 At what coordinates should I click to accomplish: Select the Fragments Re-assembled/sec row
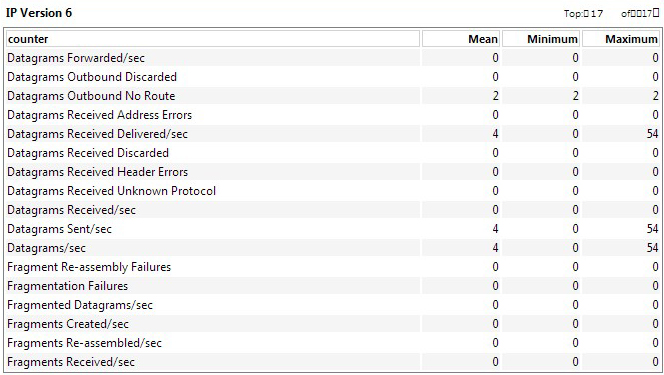[332, 343]
